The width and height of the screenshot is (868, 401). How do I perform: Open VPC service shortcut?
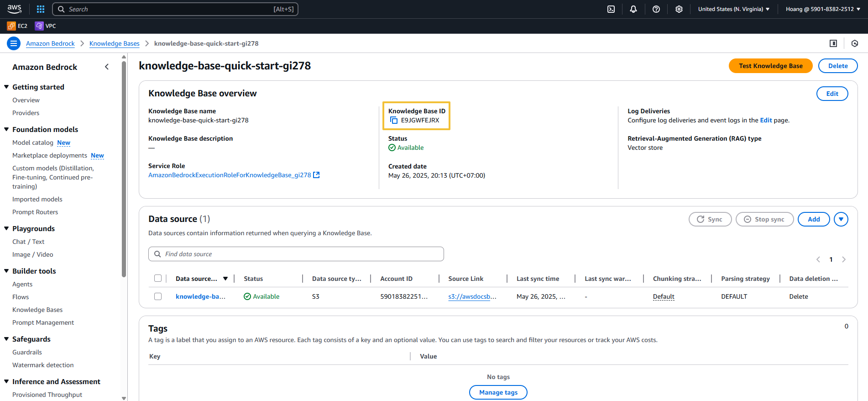coord(46,26)
